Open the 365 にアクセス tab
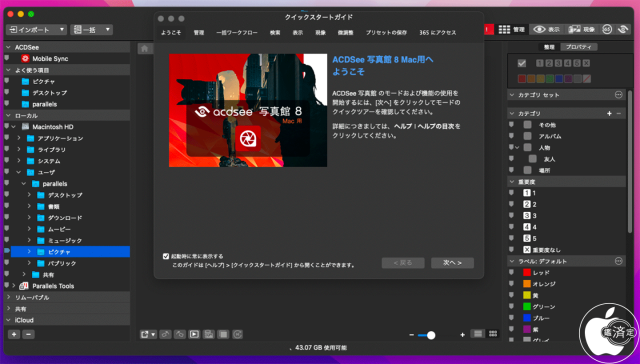The height and width of the screenshot is (364, 640). (x=438, y=32)
